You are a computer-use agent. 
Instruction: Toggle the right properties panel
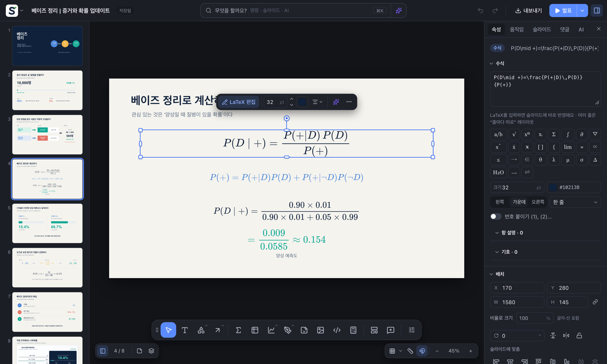pos(597,11)
